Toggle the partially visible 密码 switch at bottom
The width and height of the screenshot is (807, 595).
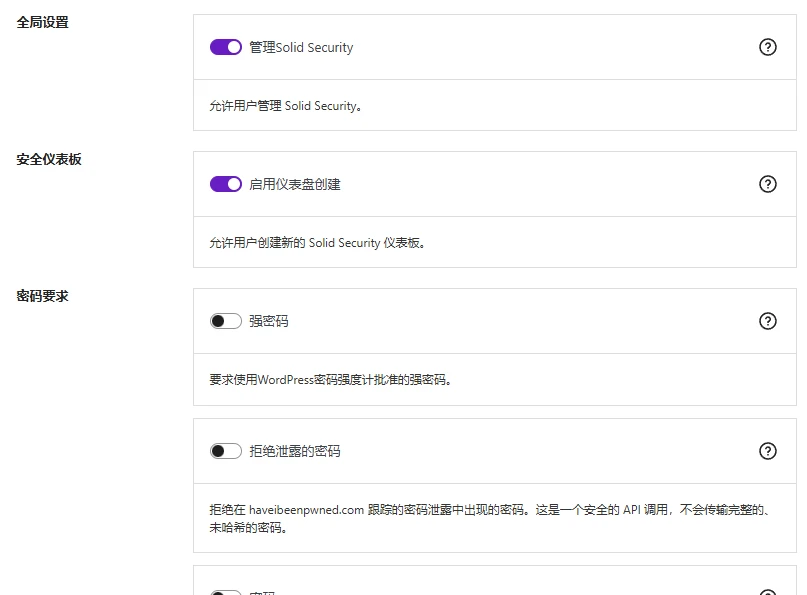pos(226,590)
